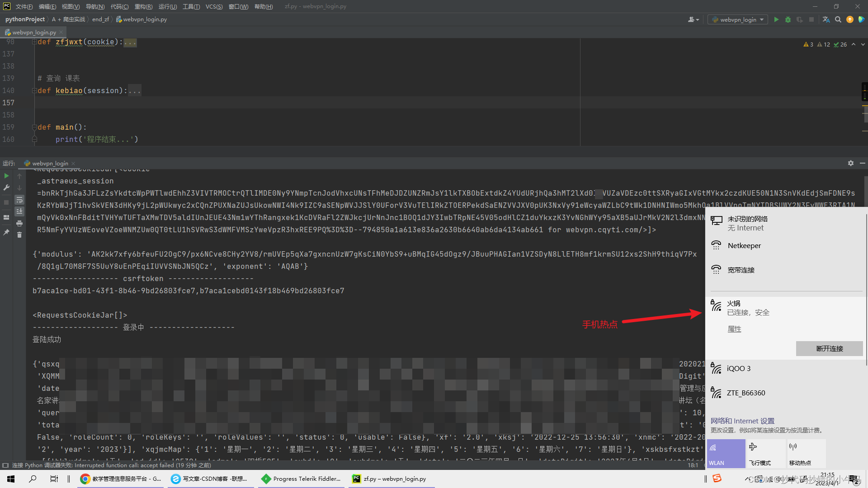The width and height of the screenshot is (868, 488).
Task: Open the webvpn_login run configuration dropdown
Action: point(738,19)
